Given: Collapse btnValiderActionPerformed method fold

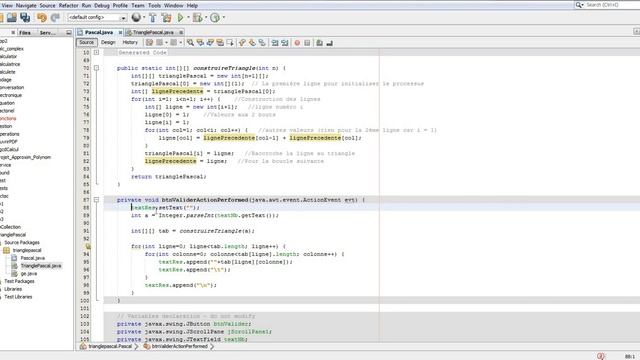Looking at the screenshot, I should point(96,200).
